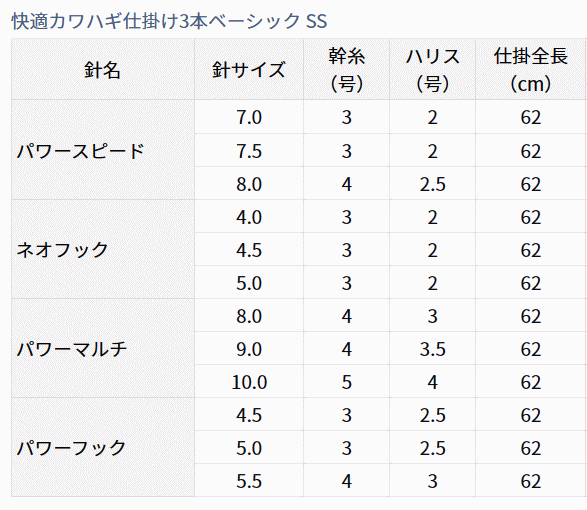Screen dimensions: 587x510
Task: Click the 10.0 needle size cell
Action: click(249, 382)
